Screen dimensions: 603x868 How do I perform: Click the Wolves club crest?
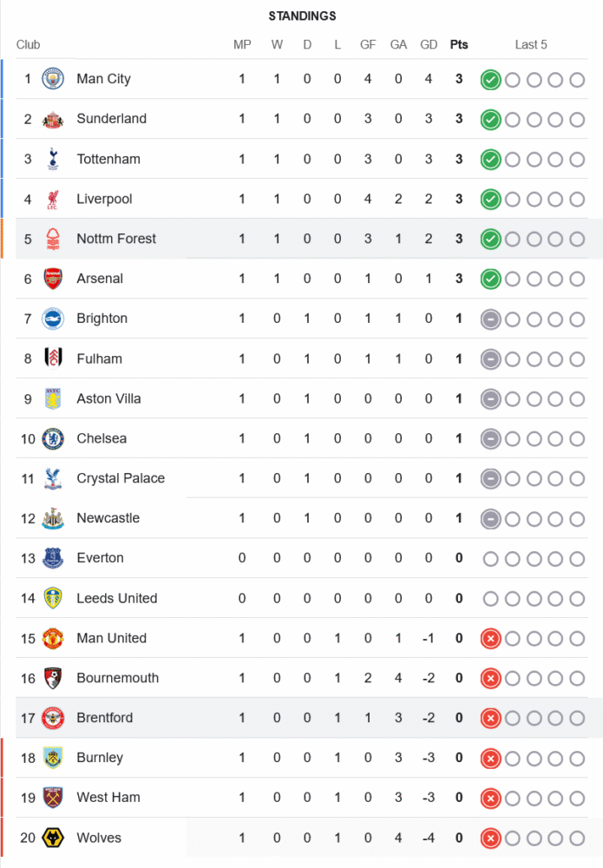[53, 838]
